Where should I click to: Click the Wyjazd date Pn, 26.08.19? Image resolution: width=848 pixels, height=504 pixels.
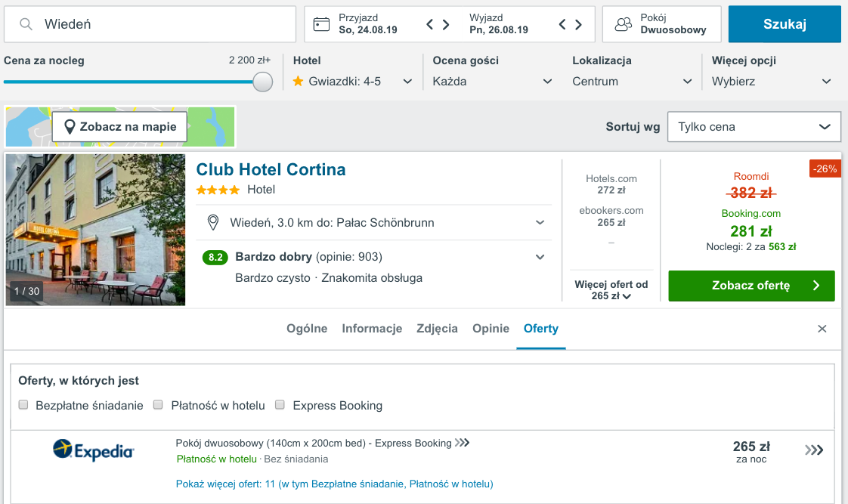[499, 29]
